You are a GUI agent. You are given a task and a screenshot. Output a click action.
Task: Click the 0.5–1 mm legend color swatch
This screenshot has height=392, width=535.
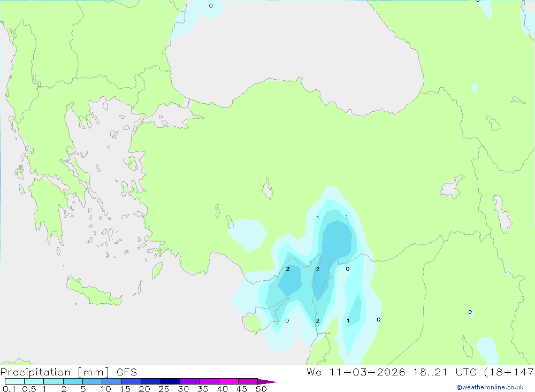pos(34,381)
